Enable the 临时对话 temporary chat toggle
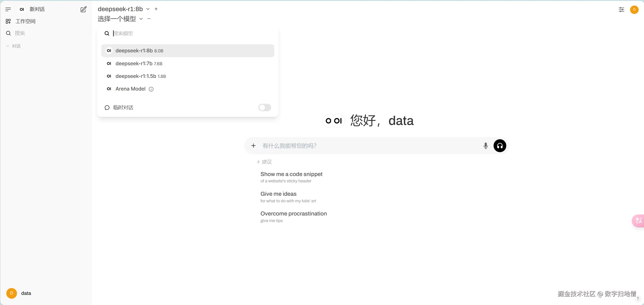644x305 pixels. click(x=264, y=107)
